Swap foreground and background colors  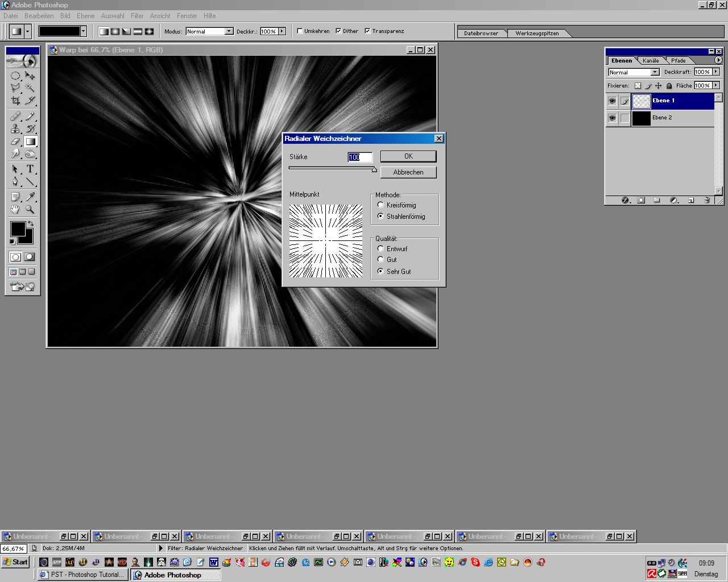point(31,223)
